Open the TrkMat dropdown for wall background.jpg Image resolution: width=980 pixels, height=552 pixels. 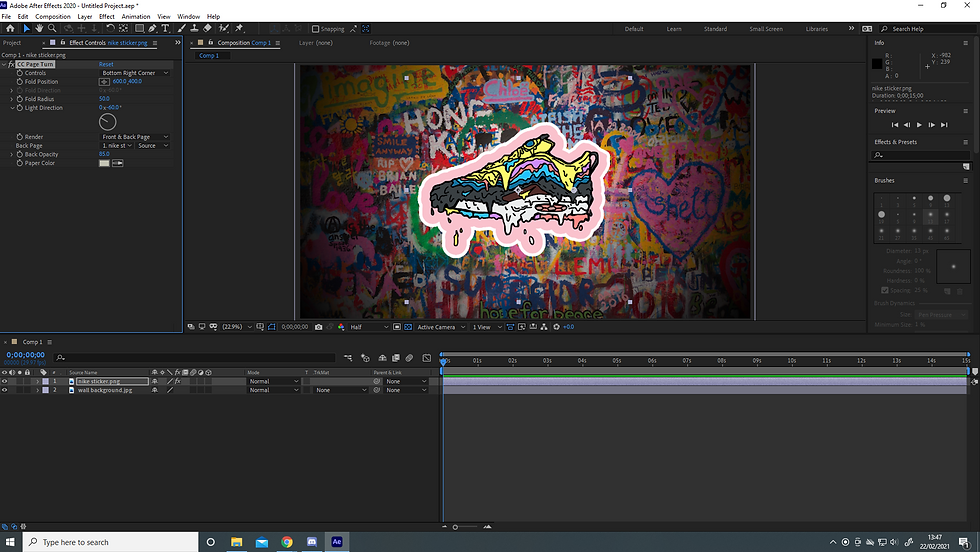[x=340, y=390]
